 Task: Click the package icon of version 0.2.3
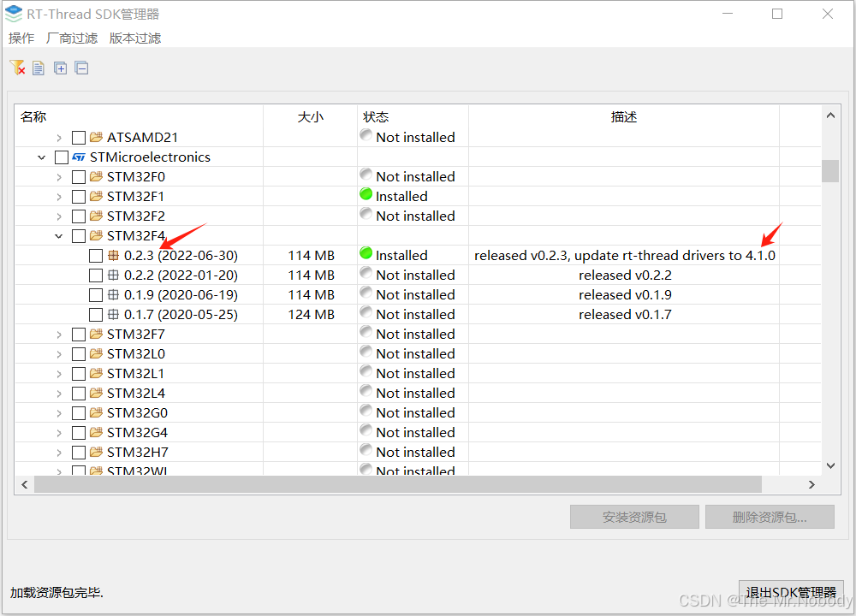(x=113, y=255)
